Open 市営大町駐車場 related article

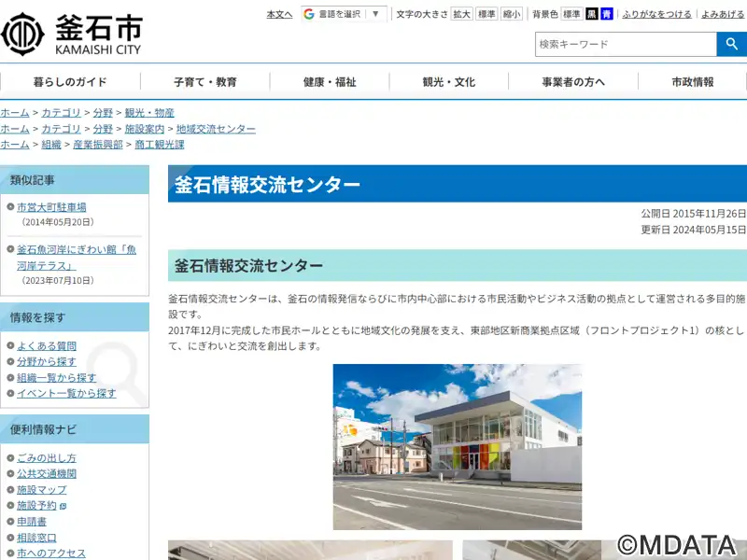point(51,207)
